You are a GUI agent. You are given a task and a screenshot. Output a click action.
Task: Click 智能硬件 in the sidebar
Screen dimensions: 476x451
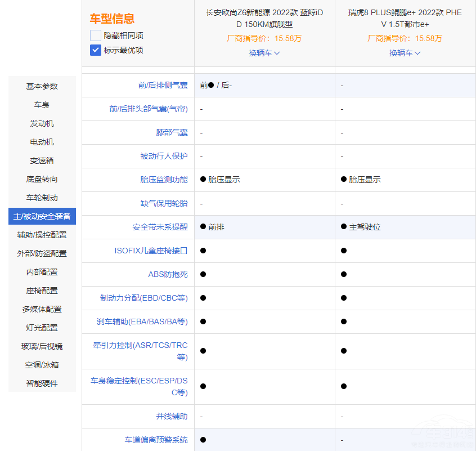(x=42, y=383)
